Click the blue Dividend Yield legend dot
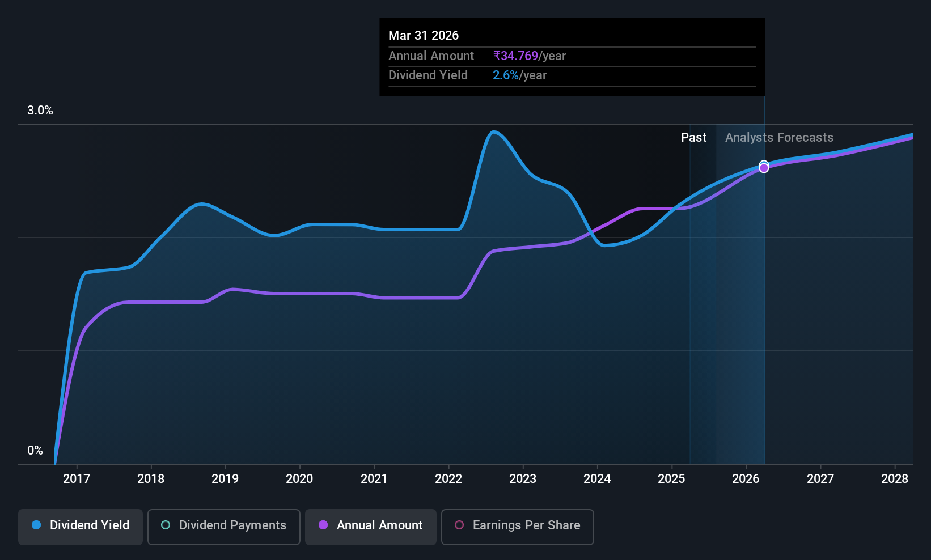 36,525
